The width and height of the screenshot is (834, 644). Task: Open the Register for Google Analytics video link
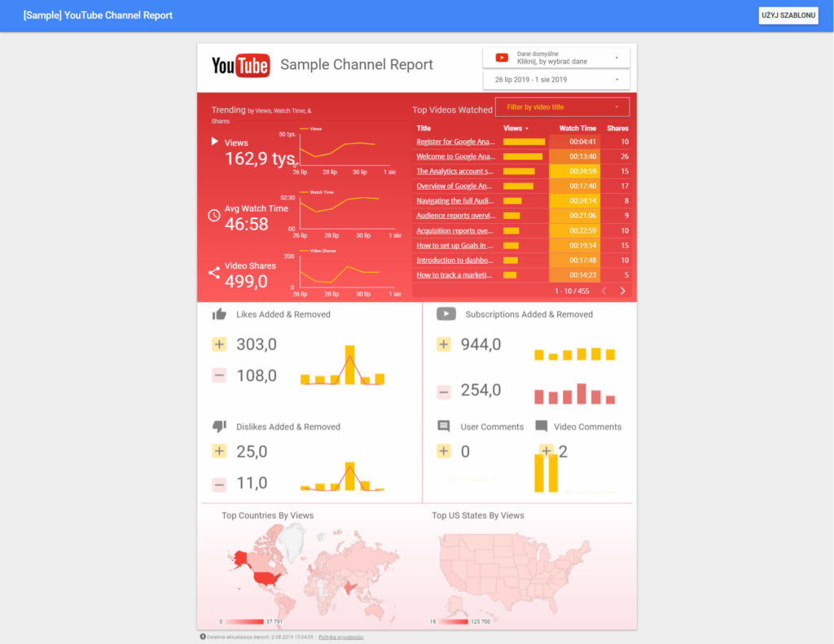click(x=455, y=142)
